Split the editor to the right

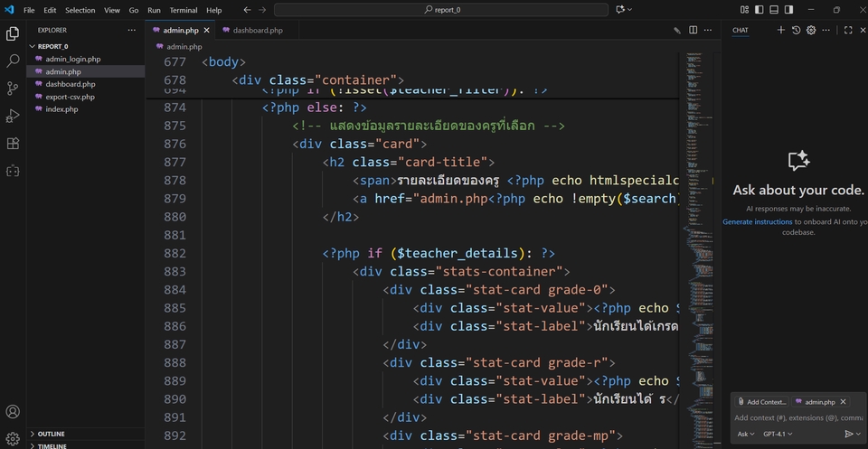point(693,30)
